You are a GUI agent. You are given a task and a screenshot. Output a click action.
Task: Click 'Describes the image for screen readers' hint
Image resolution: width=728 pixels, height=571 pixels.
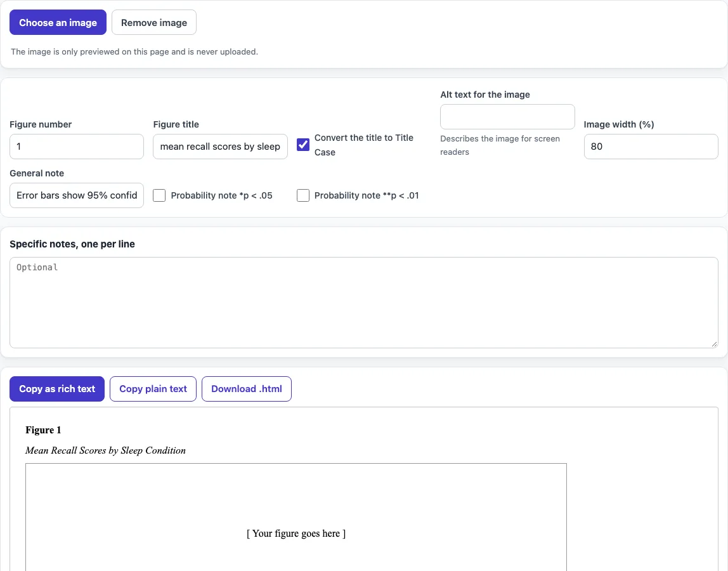[x=500, y=145]
